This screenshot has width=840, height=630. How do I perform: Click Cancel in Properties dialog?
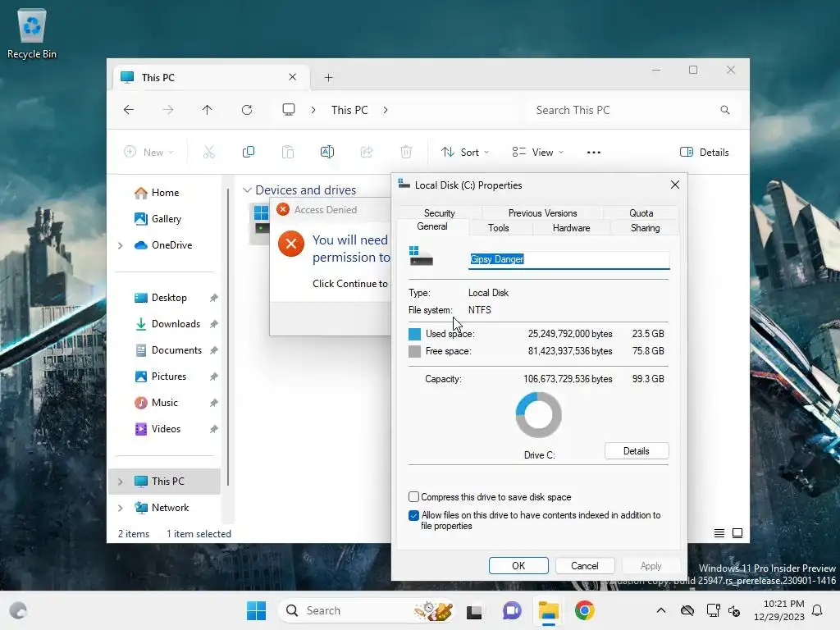pyautogui.click(x=584, y=566)
